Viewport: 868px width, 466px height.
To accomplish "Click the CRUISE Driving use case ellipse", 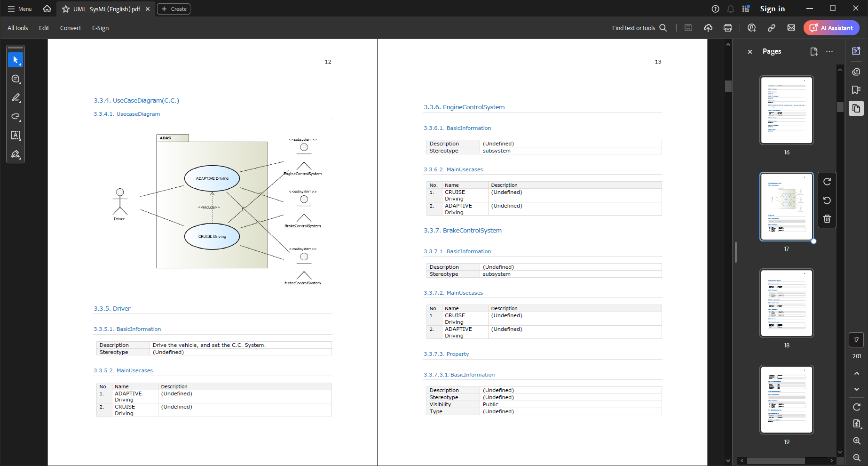I will click(212, 236).
